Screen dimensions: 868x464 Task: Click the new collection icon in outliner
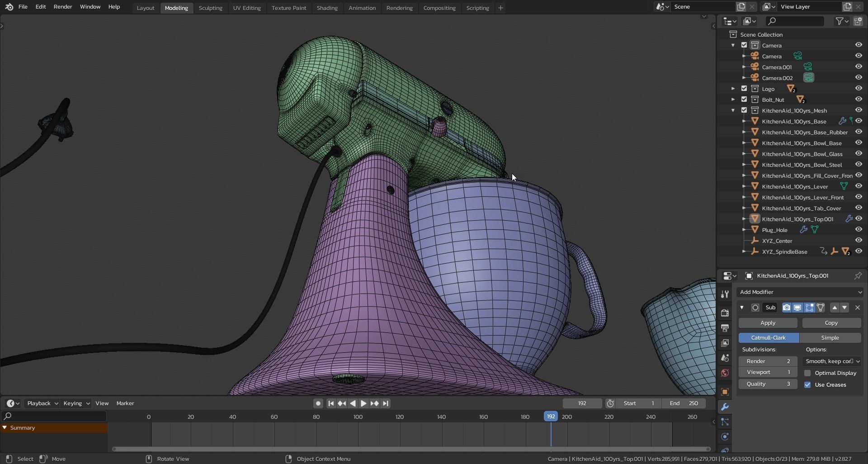(x=858, y=21)
